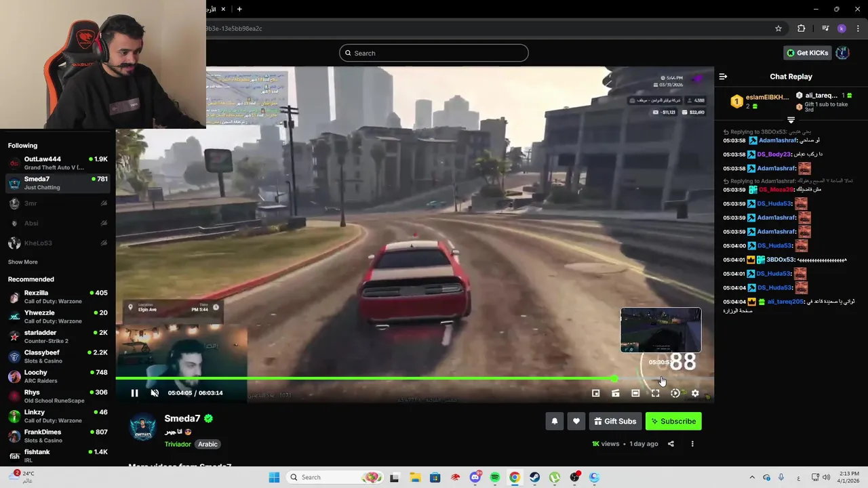Expand Following list with Show more
Image resolution: width=868 pixels, height=488 pixels.
[x=23, y=262]
